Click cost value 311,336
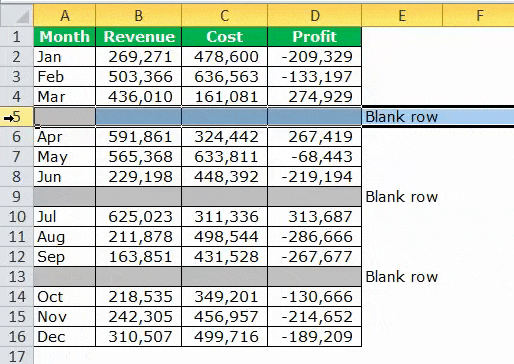514x364 pixels. 224,217
